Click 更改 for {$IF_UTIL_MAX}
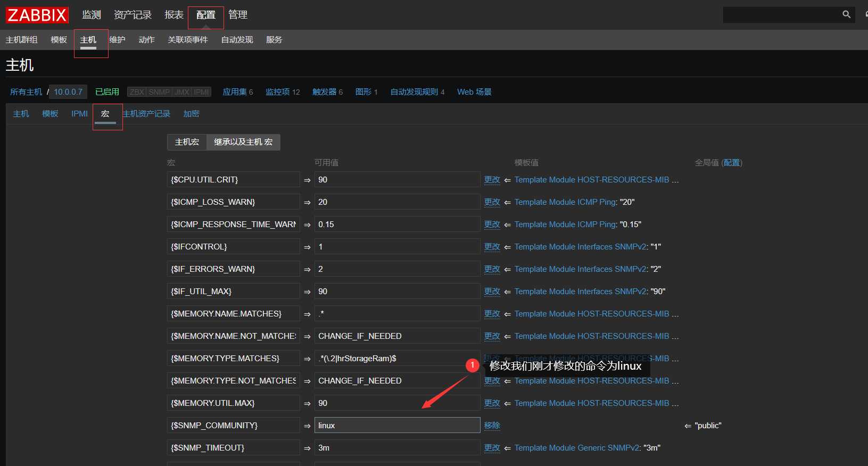868x466 pixels. pyautogui.click(x=492, y=292)
